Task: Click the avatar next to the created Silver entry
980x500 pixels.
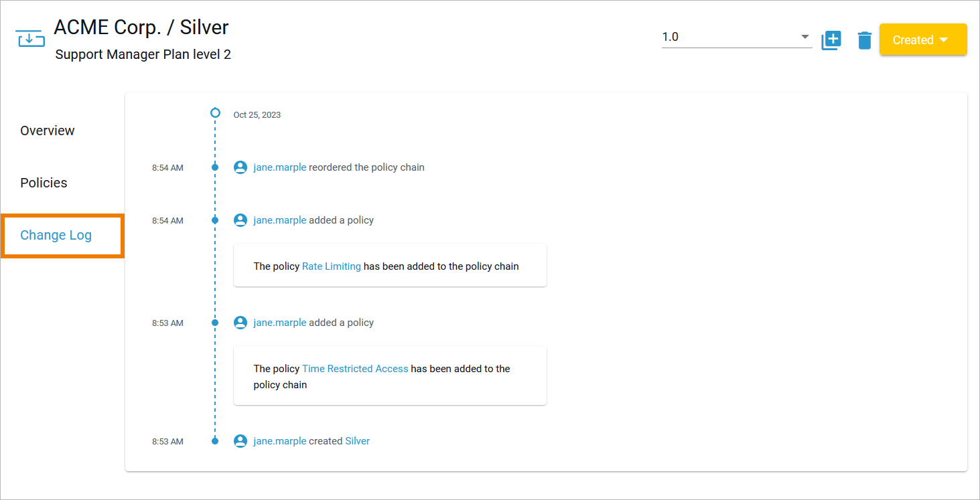Action: (240, 440)
